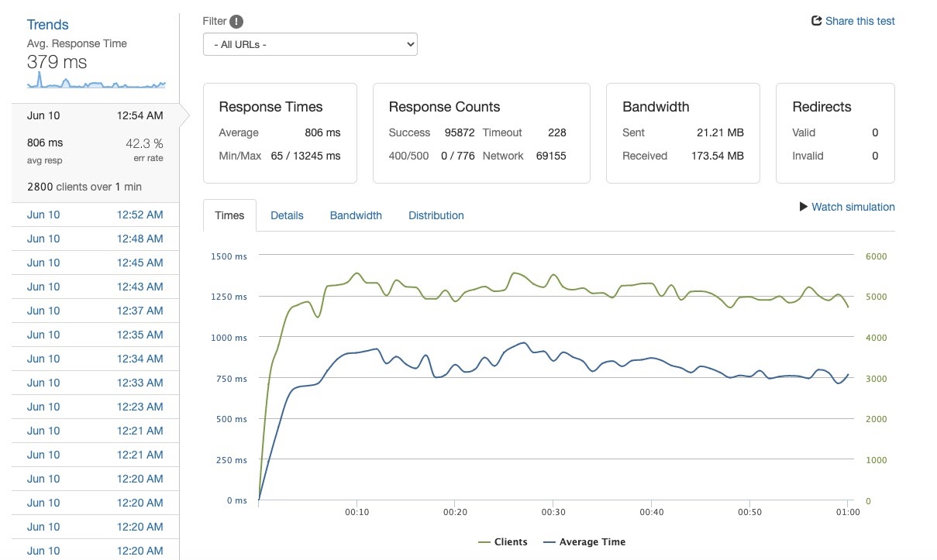
Task: Click the share icon beside Share this test
Action: pyautogui.click(x=816, y=21)
